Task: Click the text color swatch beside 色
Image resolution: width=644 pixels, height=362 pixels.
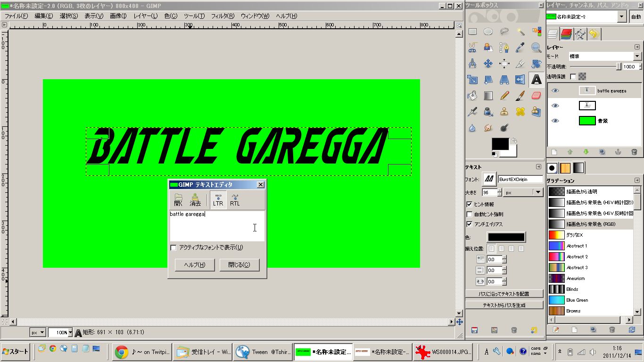Action: tap(506, 237)
